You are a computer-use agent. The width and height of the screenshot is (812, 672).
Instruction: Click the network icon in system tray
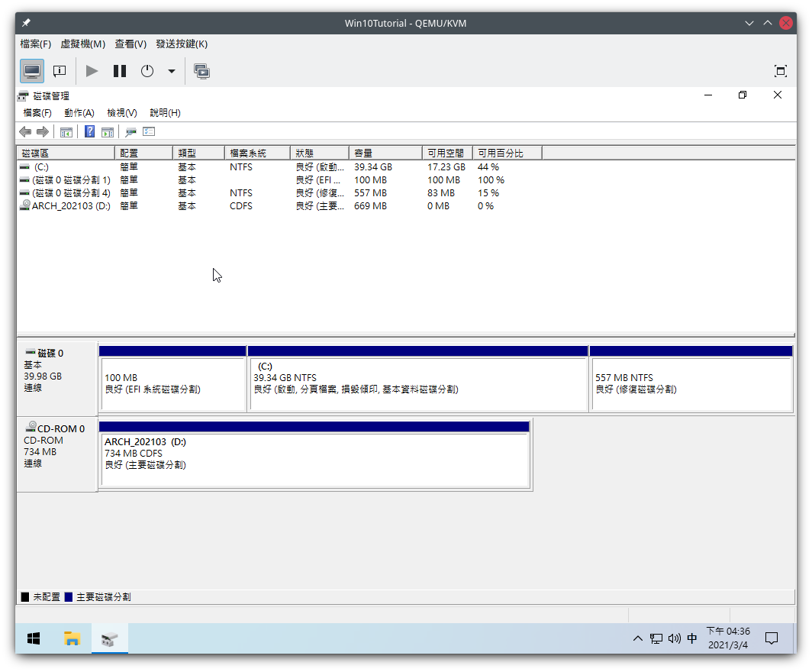(656, 638)
